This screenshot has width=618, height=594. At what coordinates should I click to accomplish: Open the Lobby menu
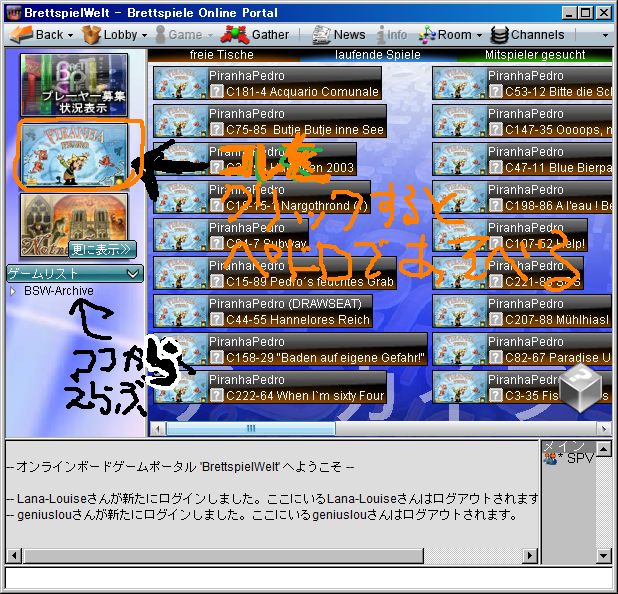pyautogui.click(x=113, y=34)
